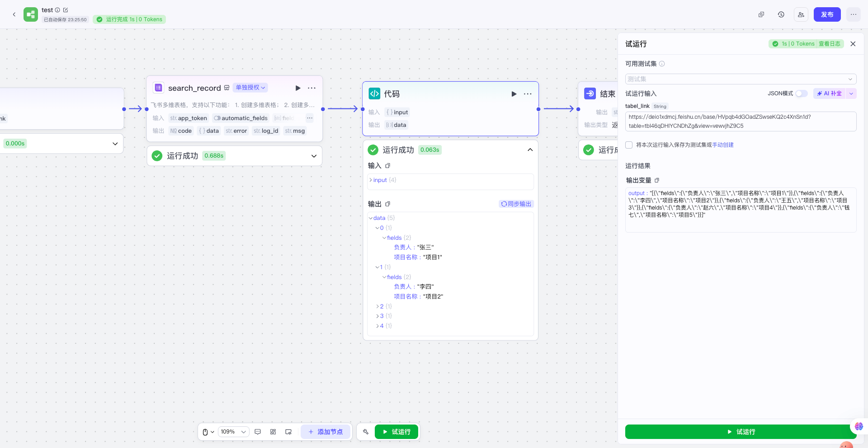The image size is (868, 448).
Task: Click the bottom toolbar 试运行 button
Action: (x=396, y=432)
